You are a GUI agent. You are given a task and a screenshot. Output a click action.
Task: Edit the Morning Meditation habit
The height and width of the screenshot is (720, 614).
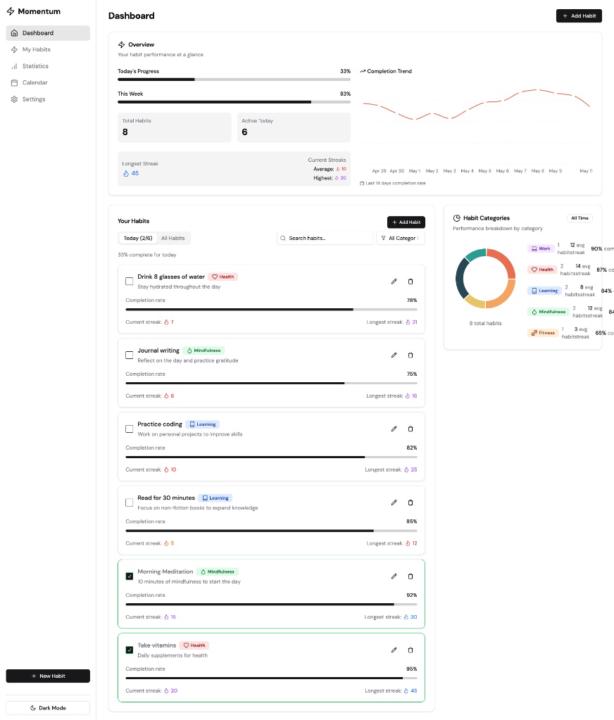(394, 576)
